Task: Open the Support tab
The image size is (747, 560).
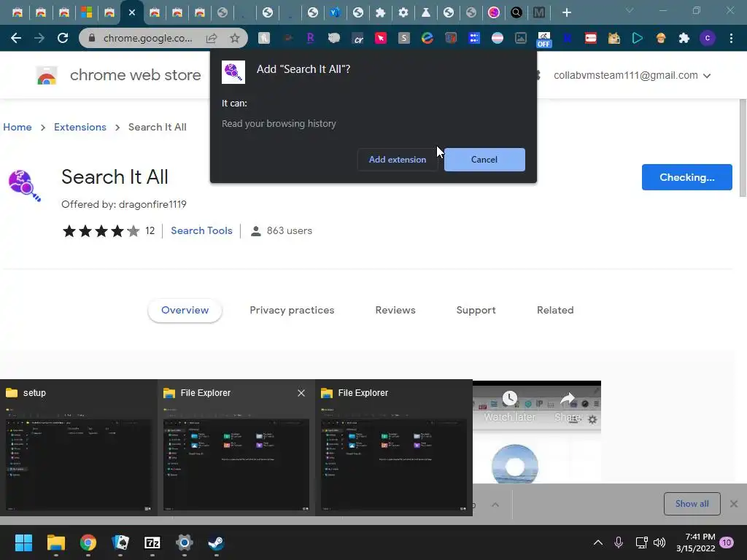Action: coord(476,310)
